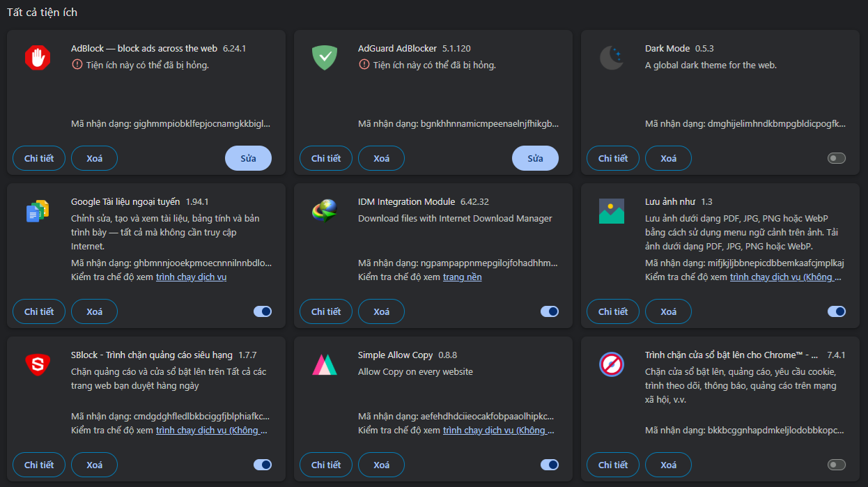Remove Lưu ảnh như with Xoá button
This screenshot has width=868, height=487.
668,311
